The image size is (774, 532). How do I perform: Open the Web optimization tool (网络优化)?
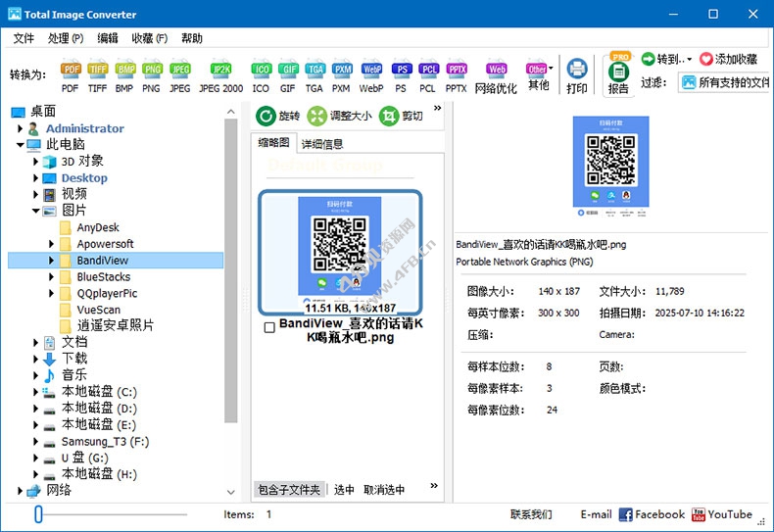[x=496, y=75]
